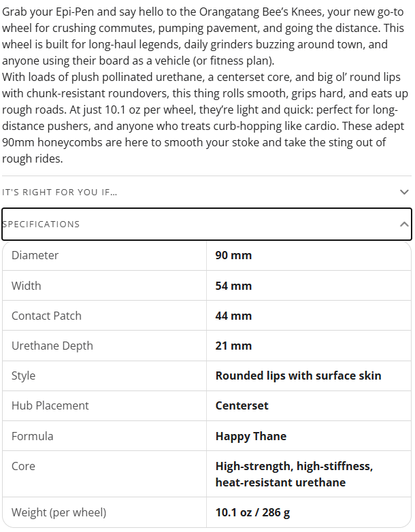The width and height of the screenshot is (415, 532).
Task: Select the Hub Placement label
Action: click(x=50, y=405)
